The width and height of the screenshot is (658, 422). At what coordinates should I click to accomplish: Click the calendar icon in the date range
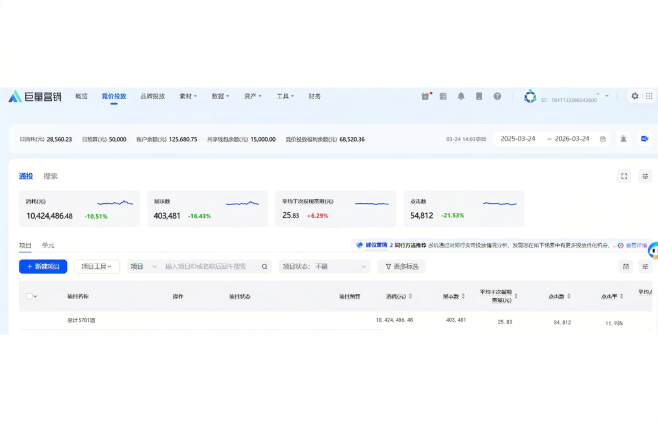(603, 139)
